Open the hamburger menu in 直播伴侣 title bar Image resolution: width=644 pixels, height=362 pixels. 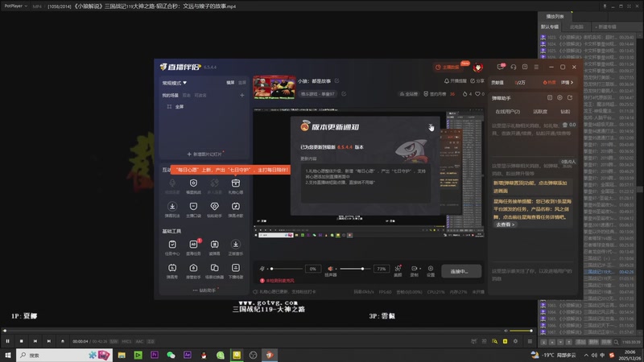[x=536, y=67]
